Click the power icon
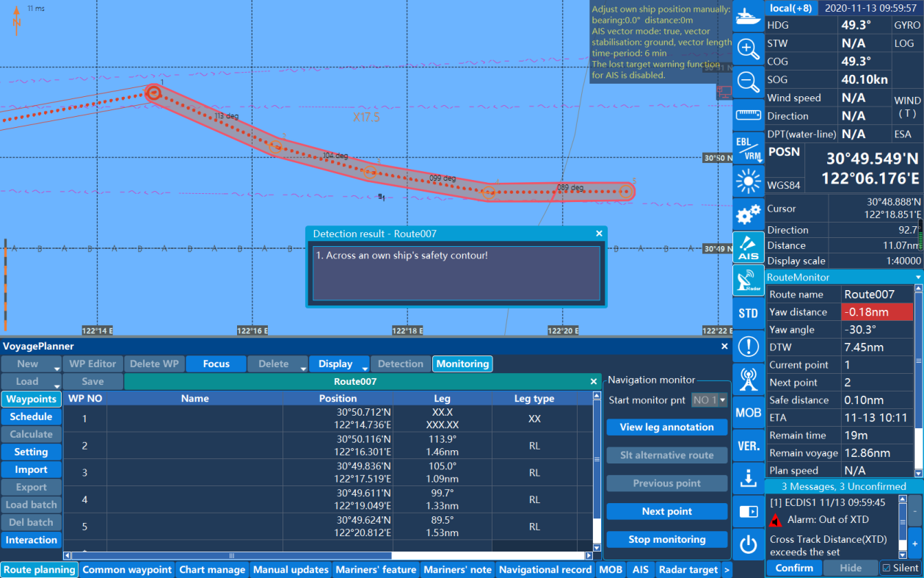The height and width of the screenshot is (578, 924). click(x=748, y=545)
